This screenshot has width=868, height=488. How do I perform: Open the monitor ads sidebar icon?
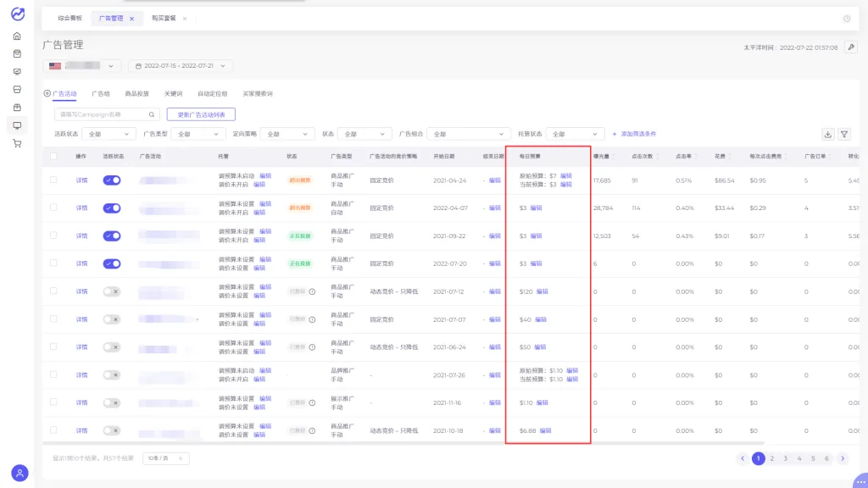17,125
